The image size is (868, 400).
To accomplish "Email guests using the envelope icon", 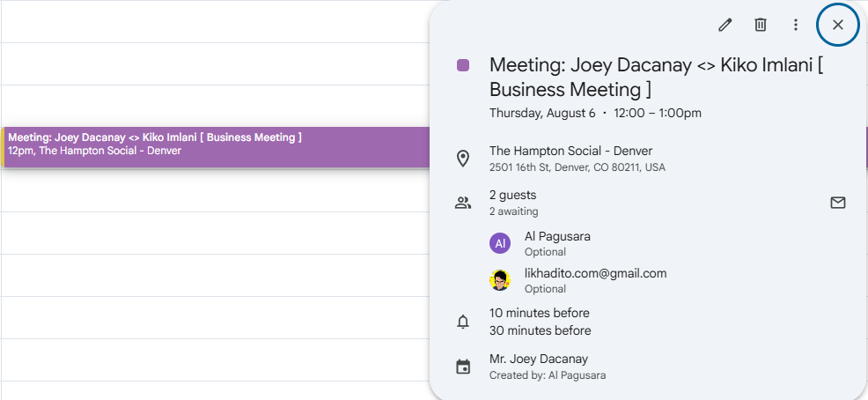I will [x=838, y=203].
